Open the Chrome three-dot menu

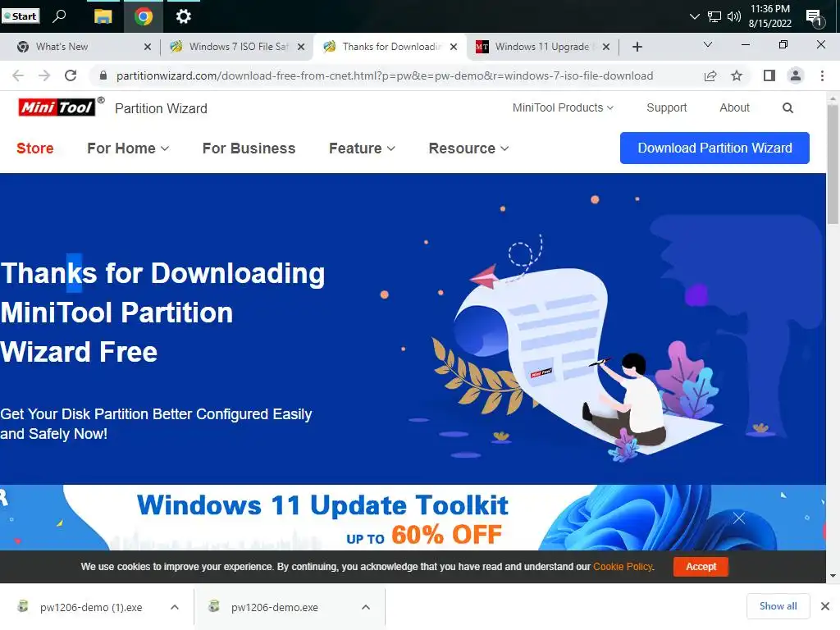pos(822,75)
